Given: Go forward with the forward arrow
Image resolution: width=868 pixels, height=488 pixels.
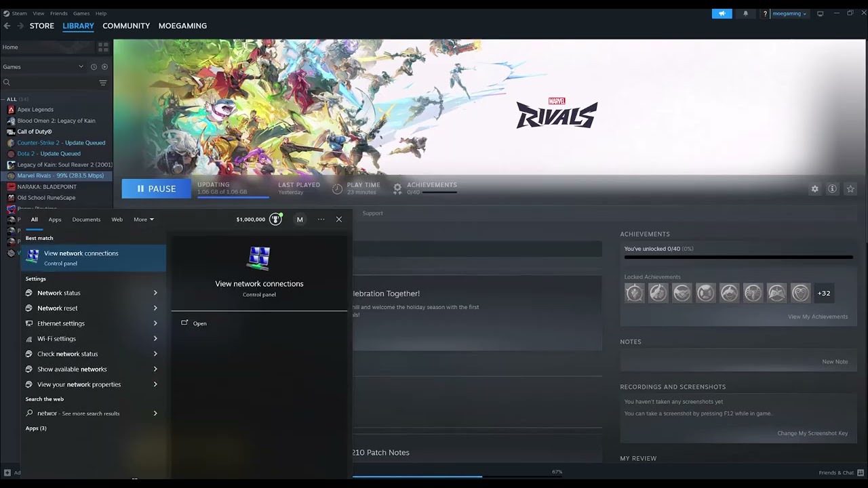Looking at the screenshot, I should pos(20,26).
